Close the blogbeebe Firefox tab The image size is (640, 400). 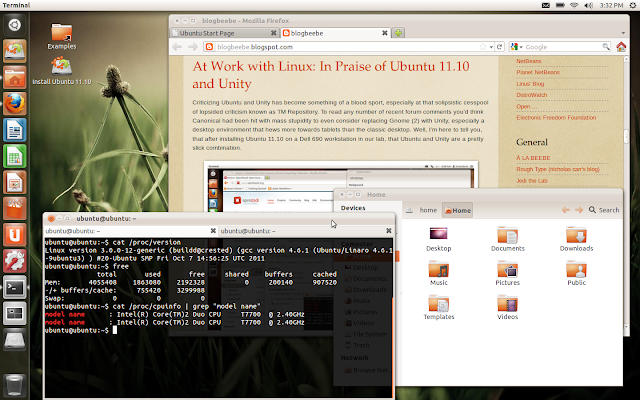(x=384, y=33)
